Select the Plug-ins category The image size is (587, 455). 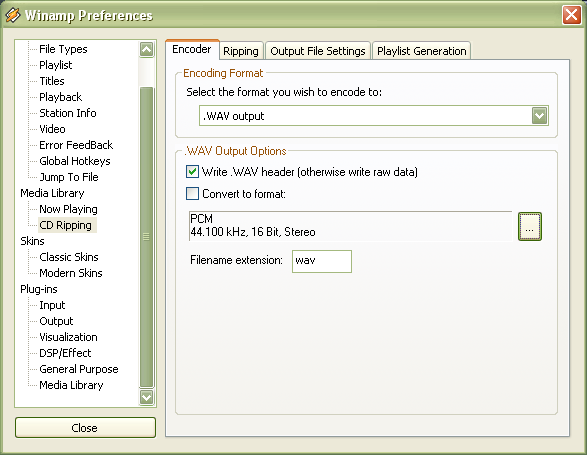[x=39, y=289]
